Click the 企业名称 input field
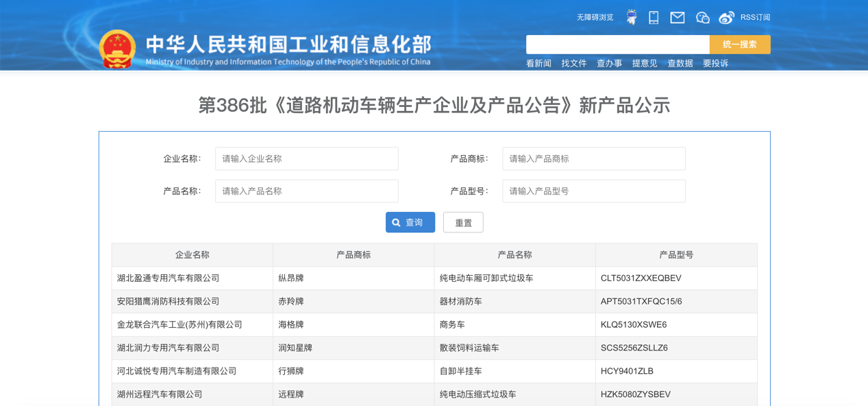This screenshot has width=868, height=406. [307, 158]
